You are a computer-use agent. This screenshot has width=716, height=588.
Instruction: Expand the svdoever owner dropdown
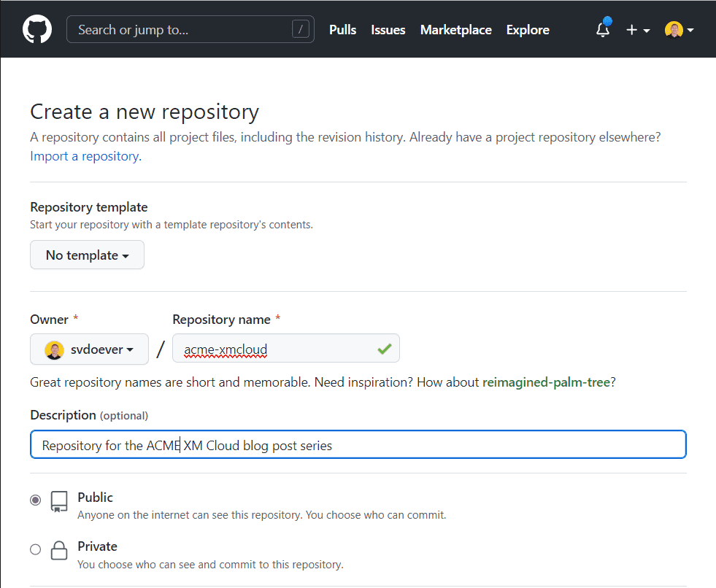coord(89,349)
